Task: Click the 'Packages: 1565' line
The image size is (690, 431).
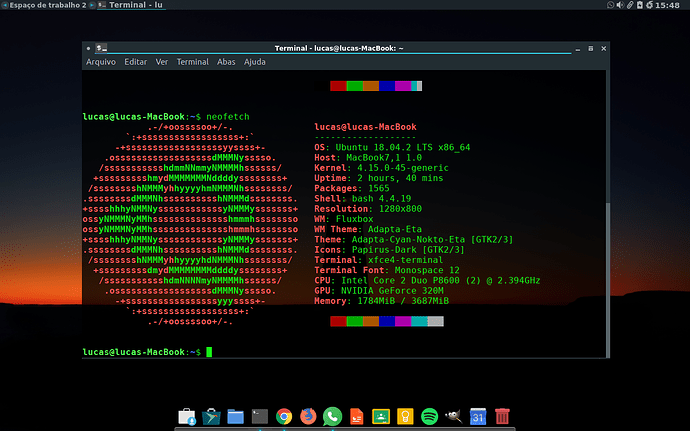Action: pos(352,188)
